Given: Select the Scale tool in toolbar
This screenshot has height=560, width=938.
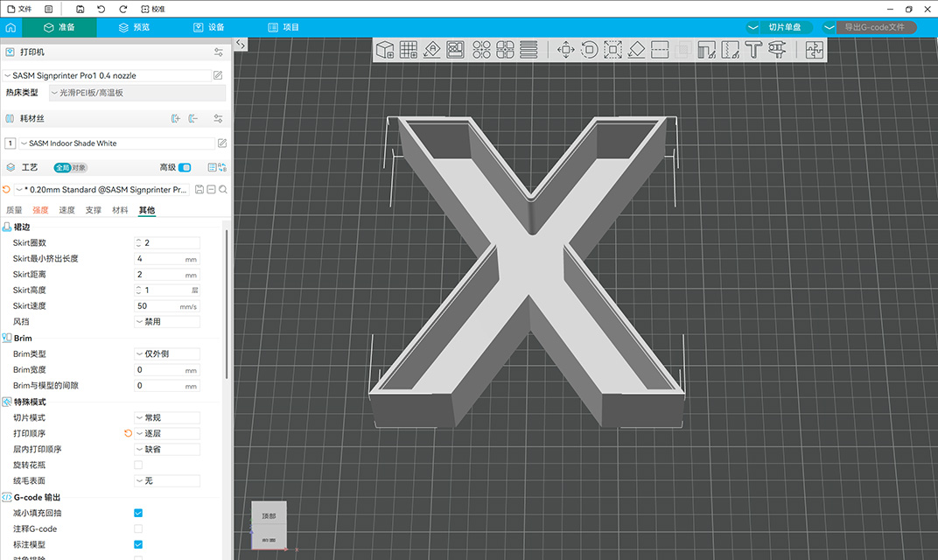Looking at the screenshot, I should (x=612, y=50).
